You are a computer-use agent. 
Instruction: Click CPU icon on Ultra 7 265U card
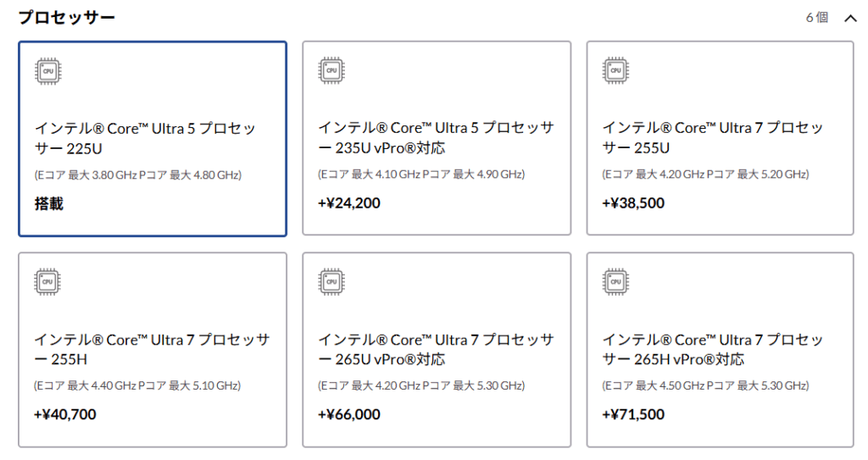(x=332, y=282)
